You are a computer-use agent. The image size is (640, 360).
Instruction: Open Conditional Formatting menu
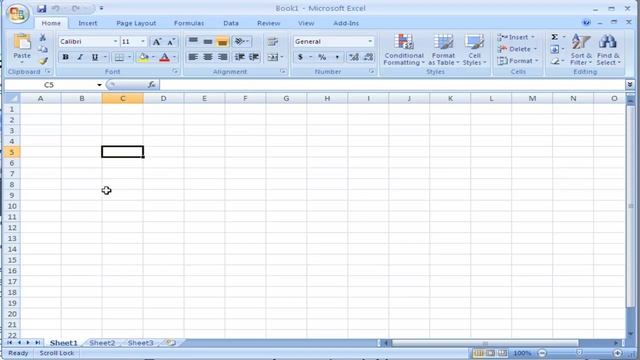[x=404, y=50]
